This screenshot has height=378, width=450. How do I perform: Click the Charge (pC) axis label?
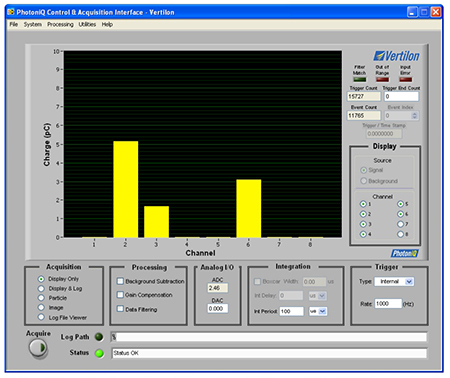[47, 145]
